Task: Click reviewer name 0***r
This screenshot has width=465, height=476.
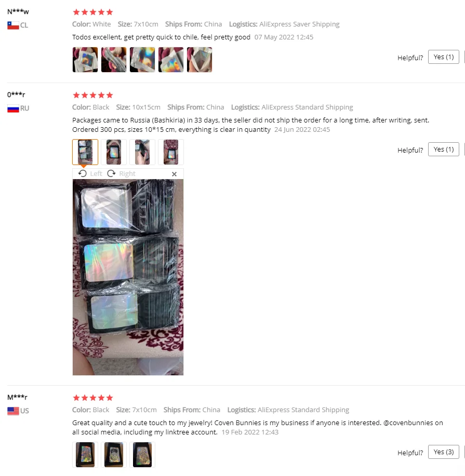Action: (x=16, y=94)
